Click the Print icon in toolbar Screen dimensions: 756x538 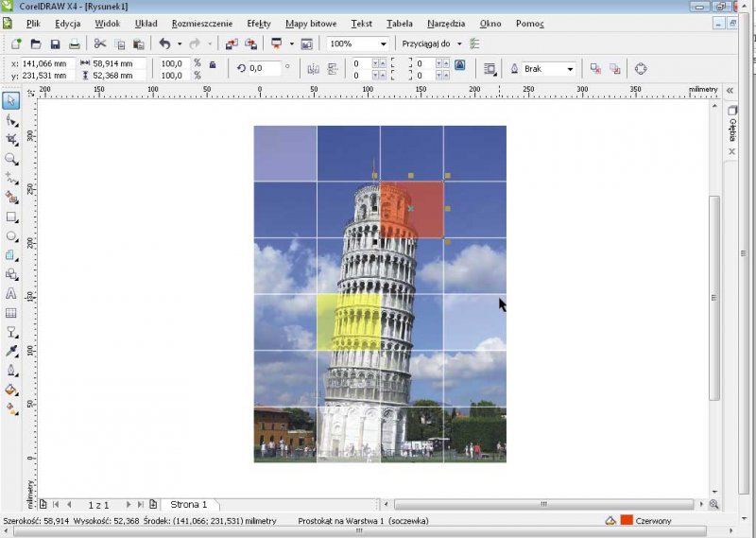pos(74,43)
